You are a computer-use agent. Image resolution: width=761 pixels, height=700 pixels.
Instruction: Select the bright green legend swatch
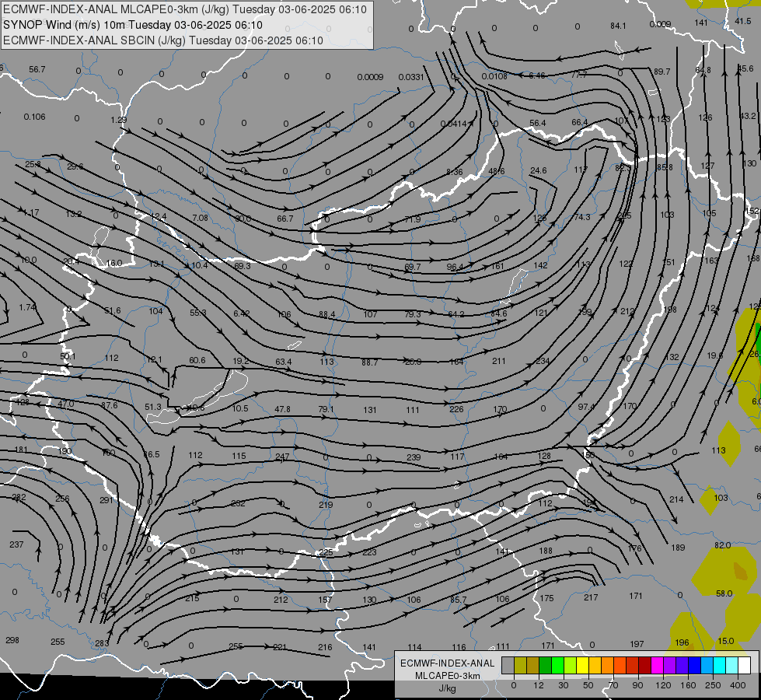point(557,665)
